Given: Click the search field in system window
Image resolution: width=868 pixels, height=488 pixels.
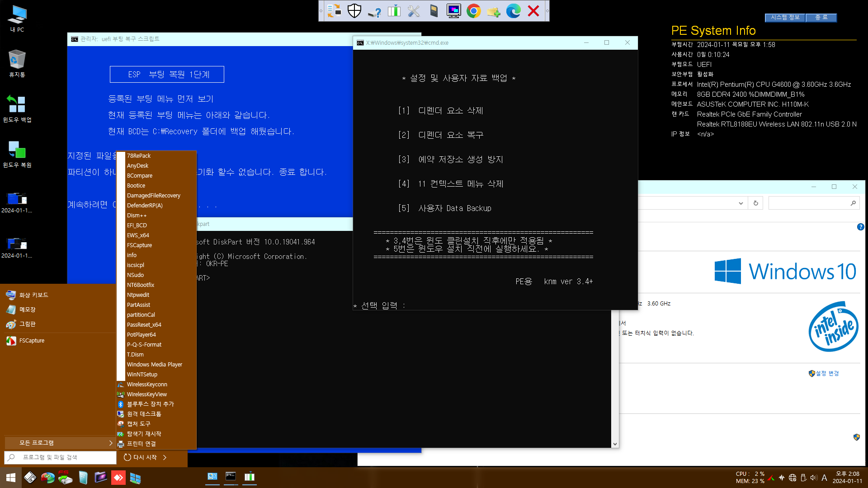Looking at the screenshot, I should 814,203.
